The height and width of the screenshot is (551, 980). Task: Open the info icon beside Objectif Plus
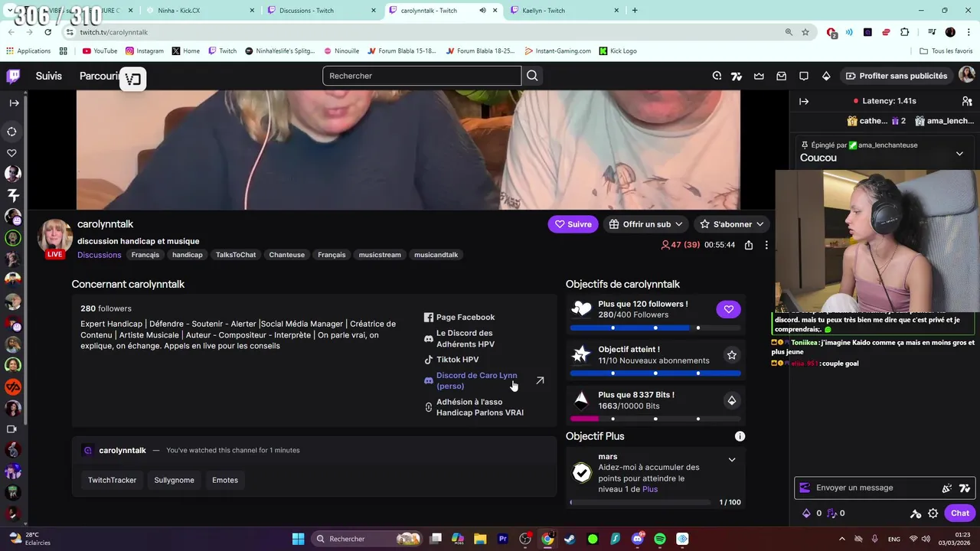740,436
